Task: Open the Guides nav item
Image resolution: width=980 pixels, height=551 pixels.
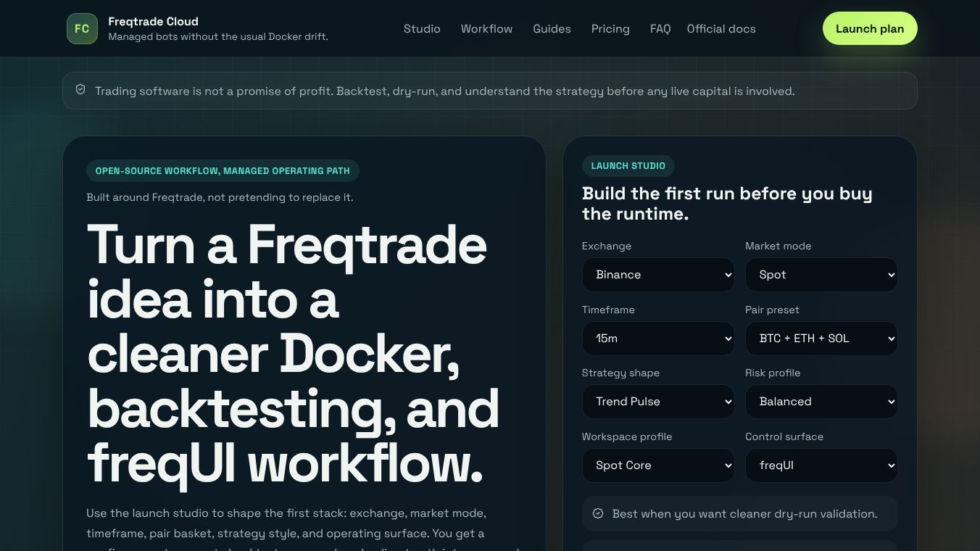Action: click(x=552, y=29)
